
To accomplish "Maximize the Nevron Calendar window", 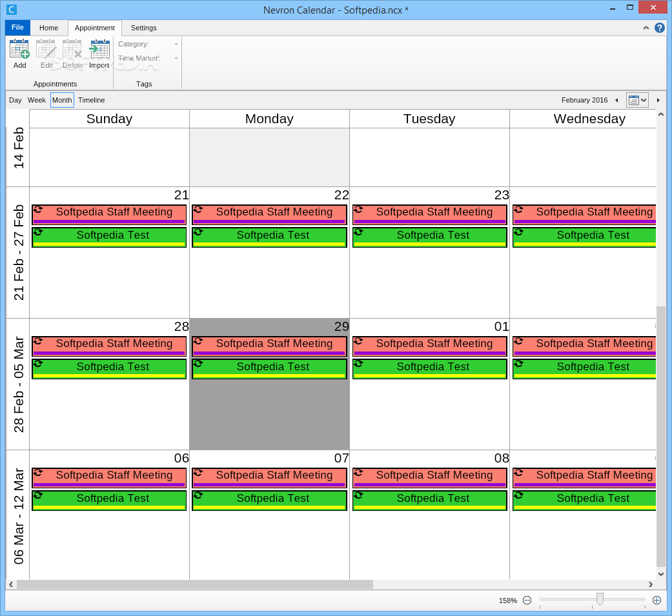I will tap(630, 8).
